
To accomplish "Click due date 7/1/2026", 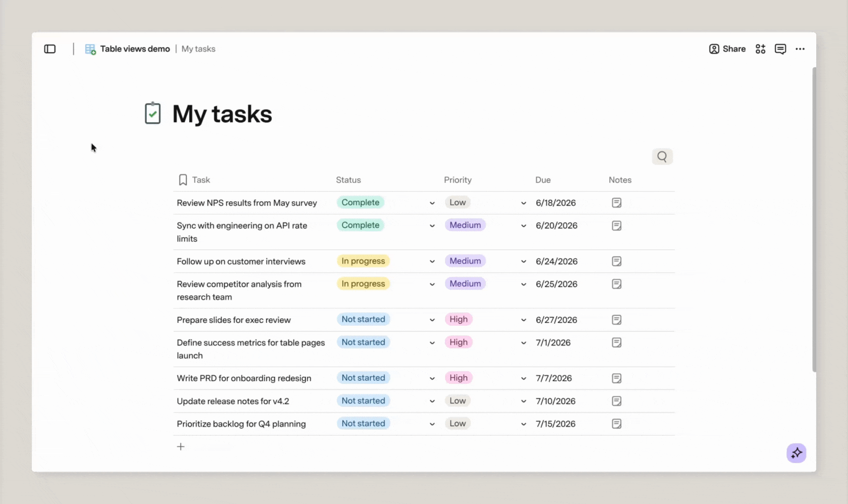I will [553, 343].
